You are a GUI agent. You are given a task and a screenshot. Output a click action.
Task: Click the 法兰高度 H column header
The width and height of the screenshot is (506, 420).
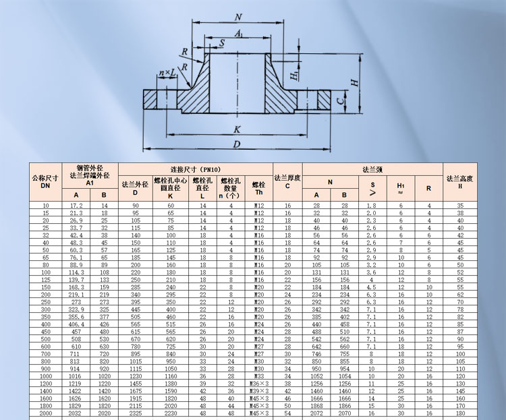click(460, 181)
